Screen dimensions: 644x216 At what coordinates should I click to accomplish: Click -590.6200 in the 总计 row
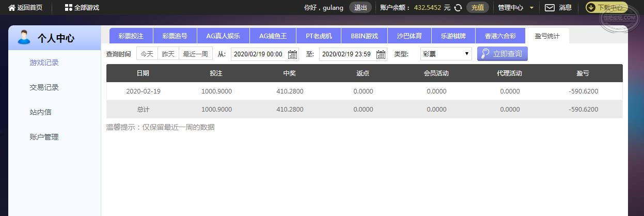point(583,110)
